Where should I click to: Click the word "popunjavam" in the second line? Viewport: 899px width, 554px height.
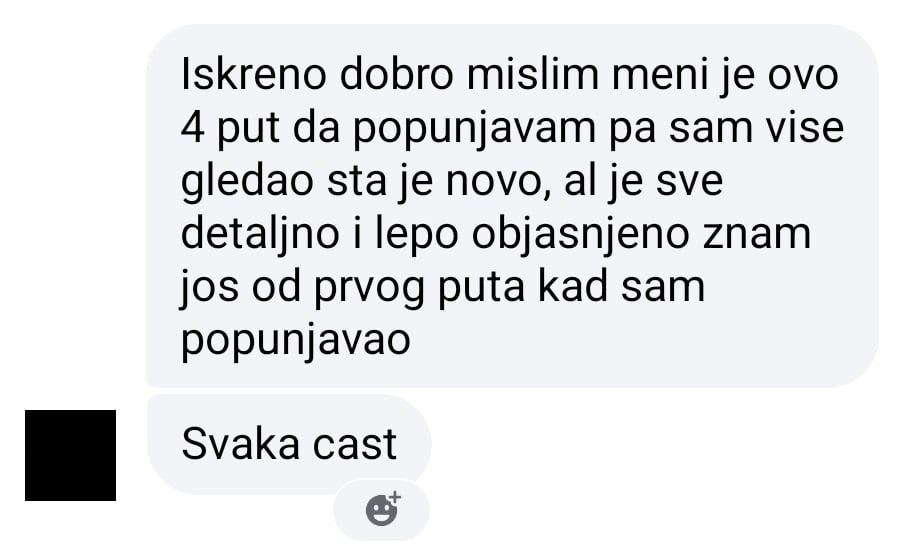click(474, 130)
